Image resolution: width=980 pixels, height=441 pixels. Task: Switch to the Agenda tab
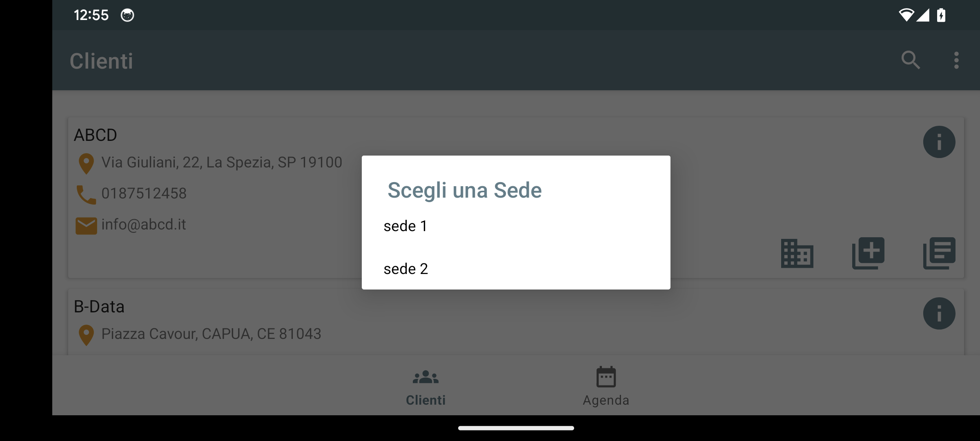[606, 386]
